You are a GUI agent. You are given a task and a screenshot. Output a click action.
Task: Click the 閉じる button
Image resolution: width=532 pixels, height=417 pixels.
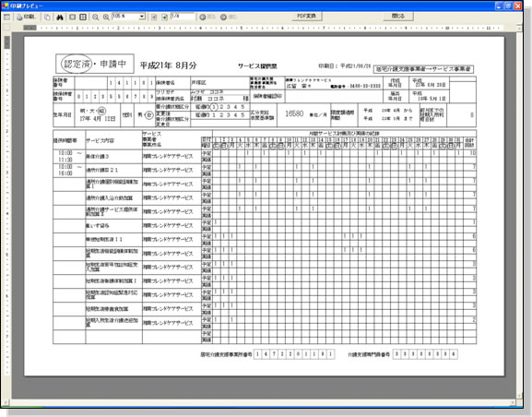pyautogui.click(x=398, y=16)
